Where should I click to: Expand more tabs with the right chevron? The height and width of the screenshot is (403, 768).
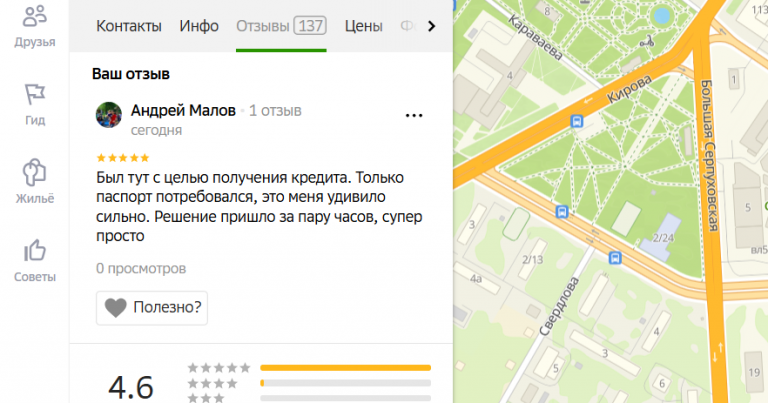click(x=431, y=26)
